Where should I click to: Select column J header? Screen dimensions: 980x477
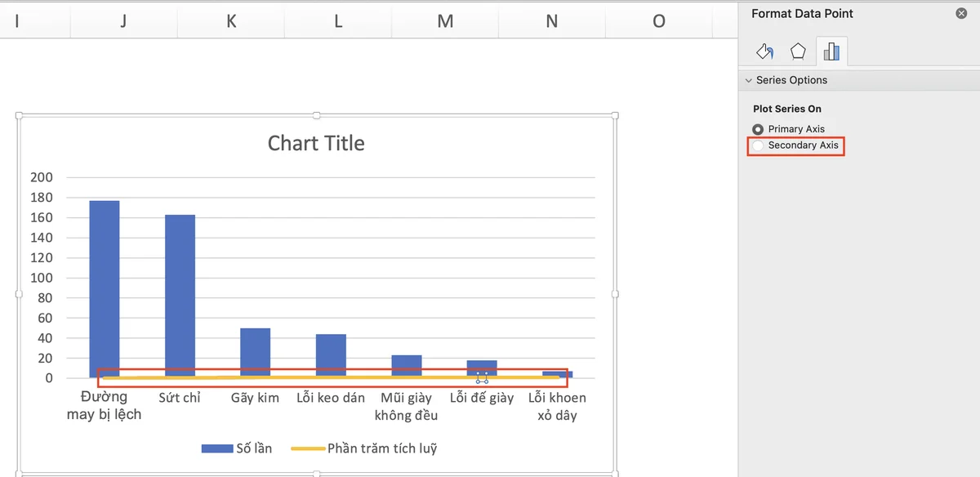point(123,21)
